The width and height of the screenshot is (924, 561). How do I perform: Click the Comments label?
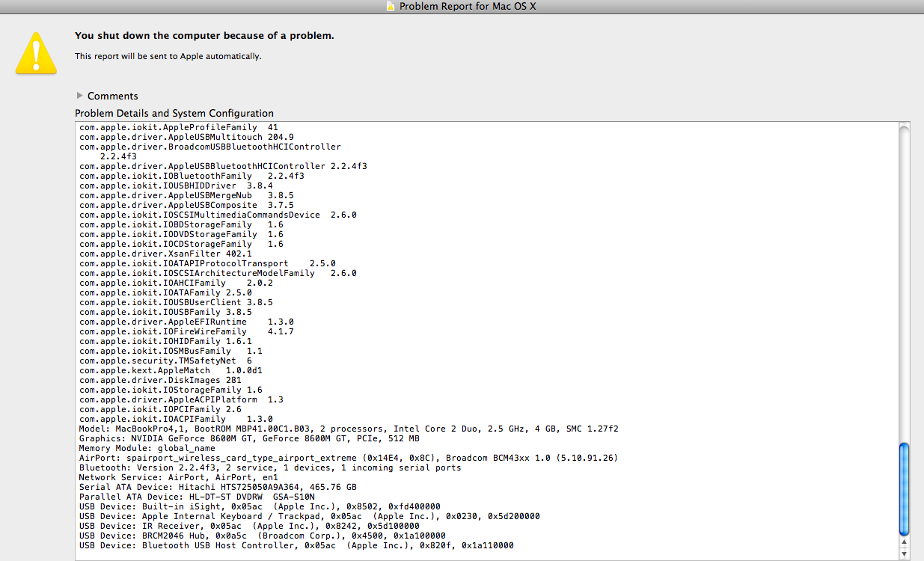(113, 96)
